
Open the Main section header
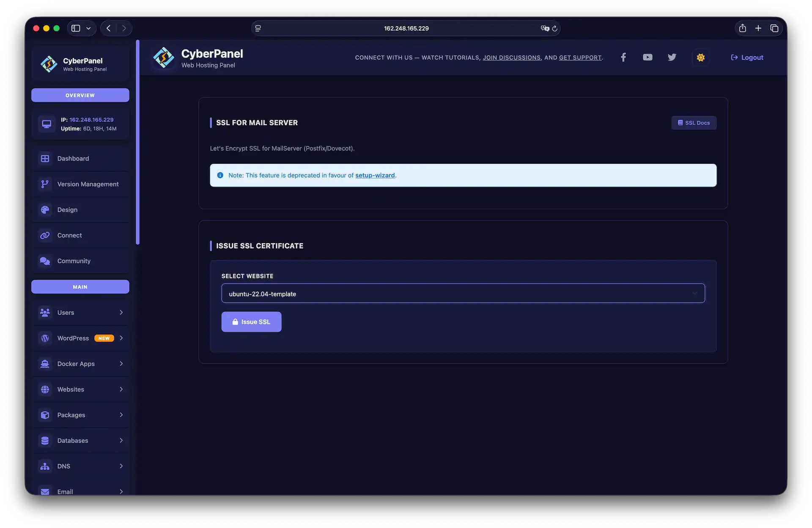click(80, 286)
